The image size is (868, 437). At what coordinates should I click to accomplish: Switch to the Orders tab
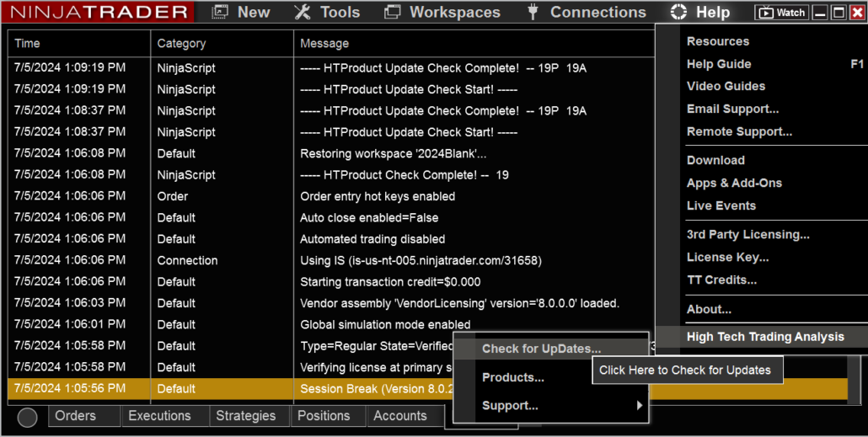pos(75,416)
